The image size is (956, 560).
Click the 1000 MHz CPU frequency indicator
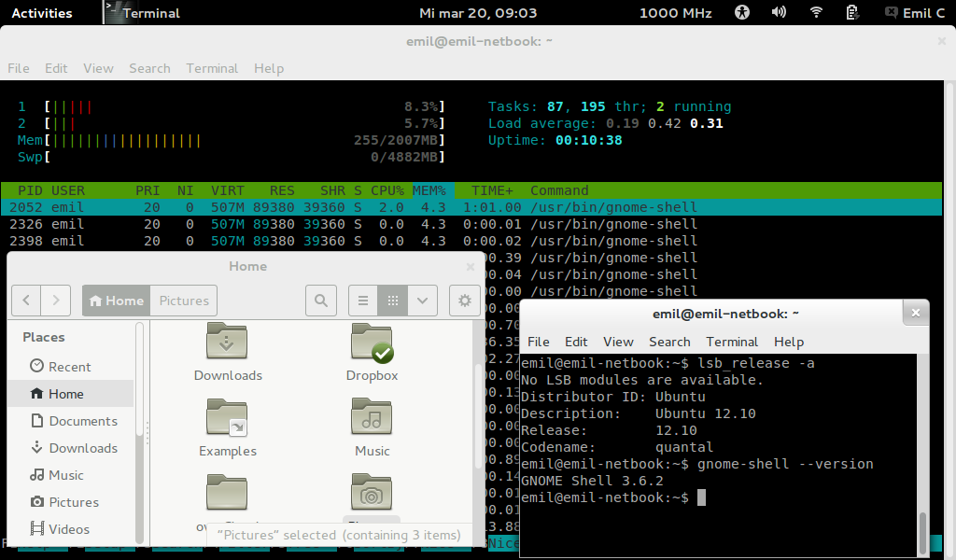676,13
